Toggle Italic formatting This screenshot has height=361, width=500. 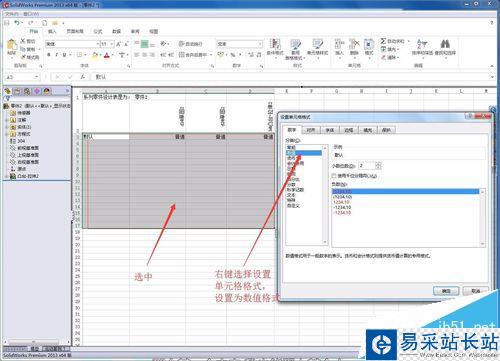pyautogui.click(x=56, y=55)
